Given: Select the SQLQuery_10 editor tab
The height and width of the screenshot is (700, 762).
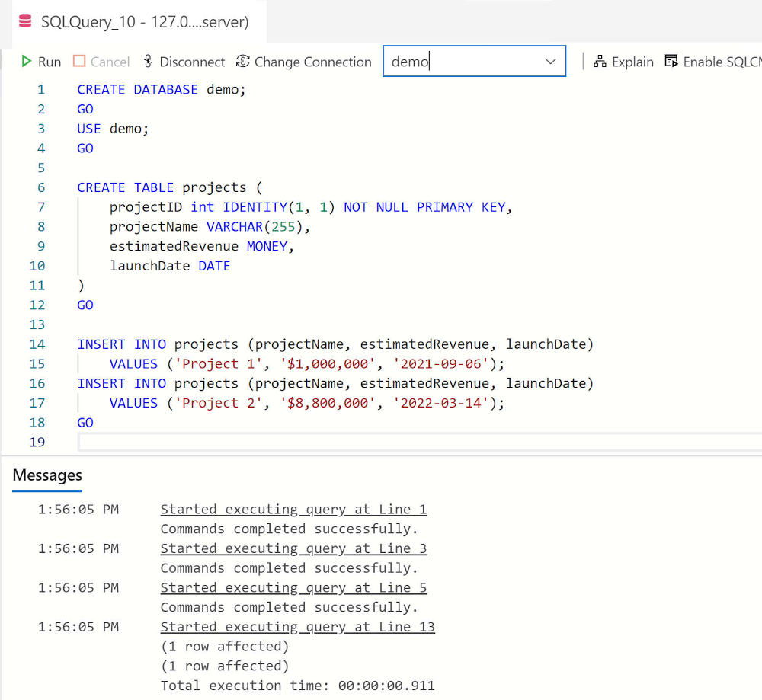Looking at the screenshot, I should tap(140, 22).
